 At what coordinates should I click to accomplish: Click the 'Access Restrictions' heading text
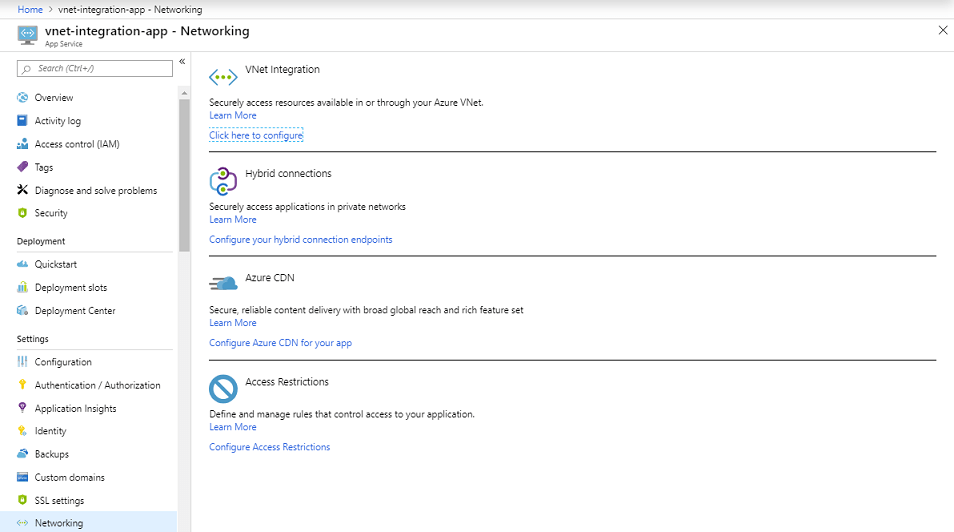point(287,382)
